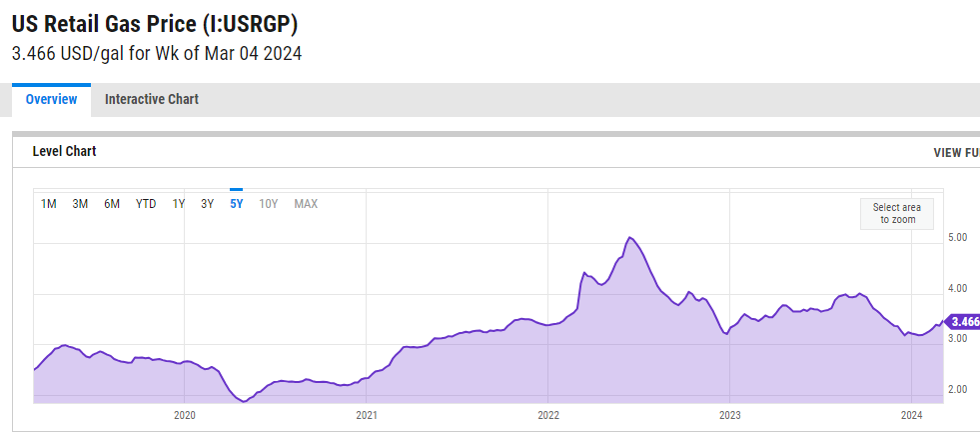Screen dimensions: 980x432
Task: Click the 2.00 y-axis label
Action: tap(958, 389)
